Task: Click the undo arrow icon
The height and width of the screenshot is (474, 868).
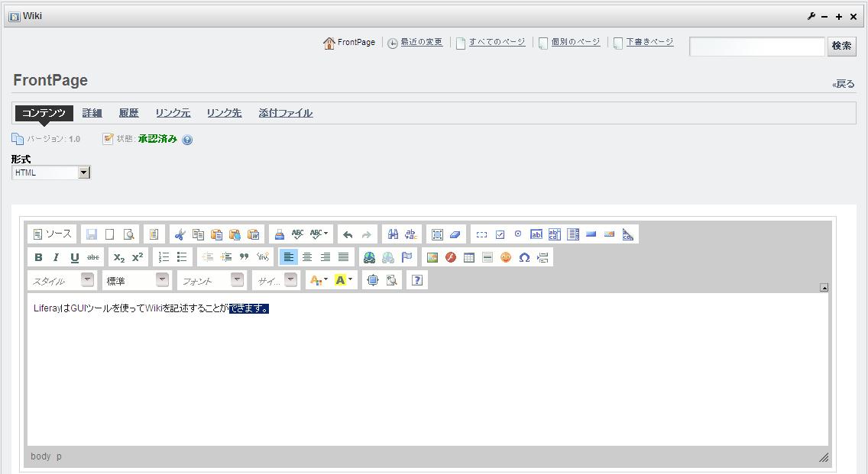Action: (348, 234)
